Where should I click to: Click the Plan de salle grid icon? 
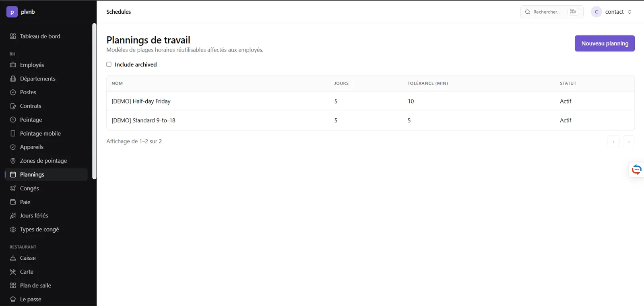13,285
